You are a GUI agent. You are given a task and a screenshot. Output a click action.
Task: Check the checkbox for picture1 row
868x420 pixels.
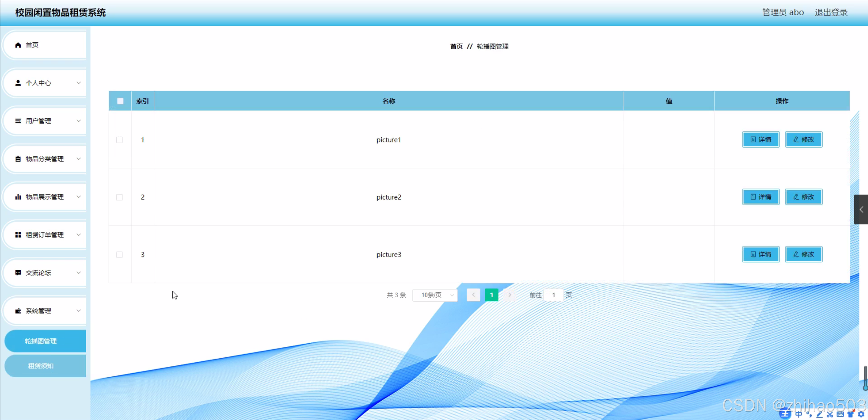[x=119, y=140]
